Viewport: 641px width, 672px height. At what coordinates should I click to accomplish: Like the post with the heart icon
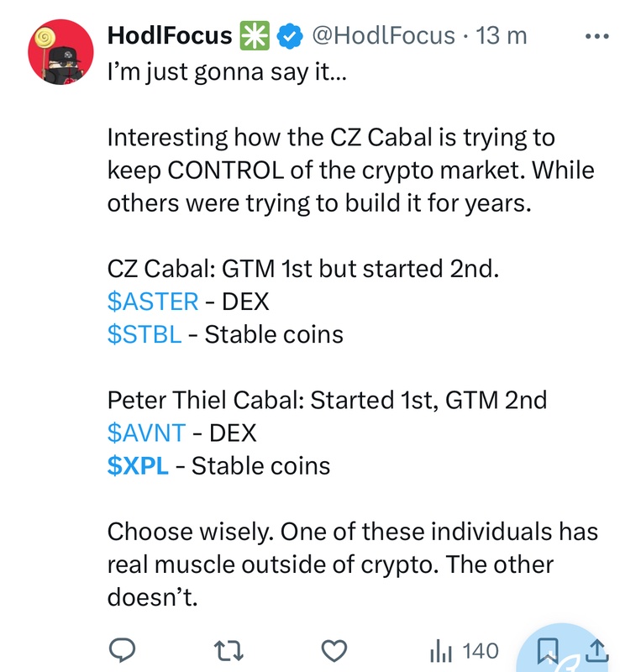click(x=335, y=651)
